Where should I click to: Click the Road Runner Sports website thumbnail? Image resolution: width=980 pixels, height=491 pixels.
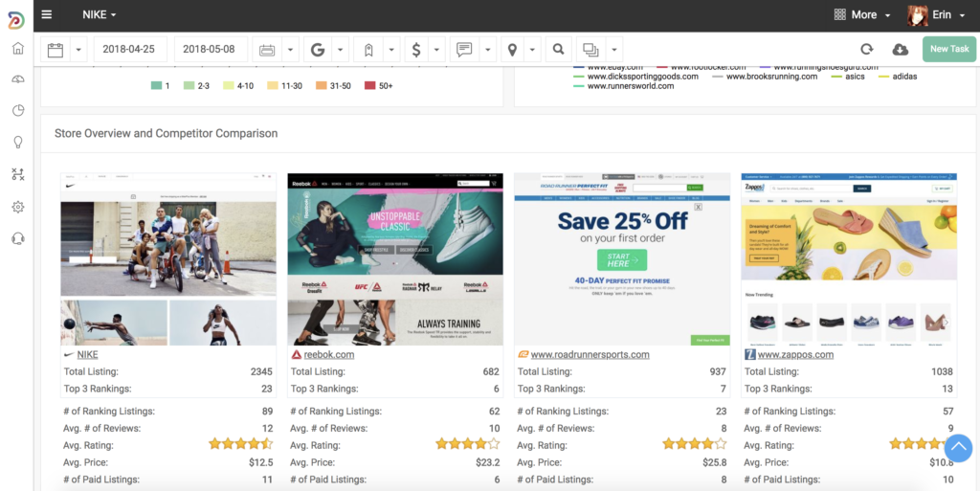622,259
